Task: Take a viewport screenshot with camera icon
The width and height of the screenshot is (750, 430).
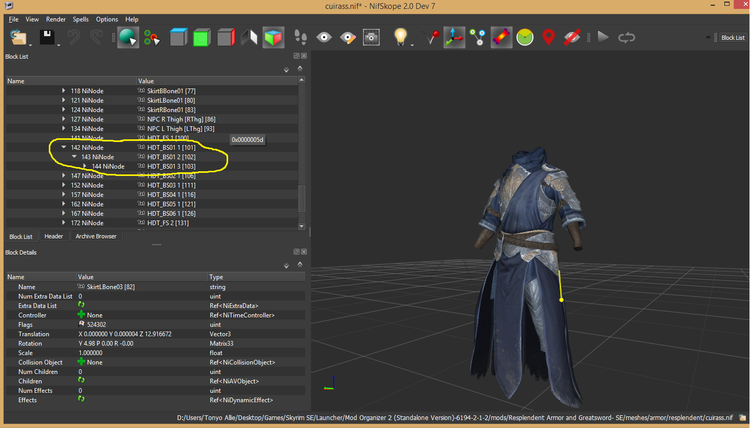Action: coord(371,37)
